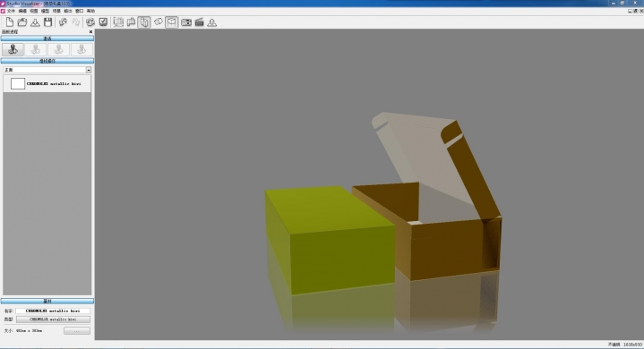Click the undo arrow in the toolbar
This screenshot has height=349, width=644.
coord(63,22)
